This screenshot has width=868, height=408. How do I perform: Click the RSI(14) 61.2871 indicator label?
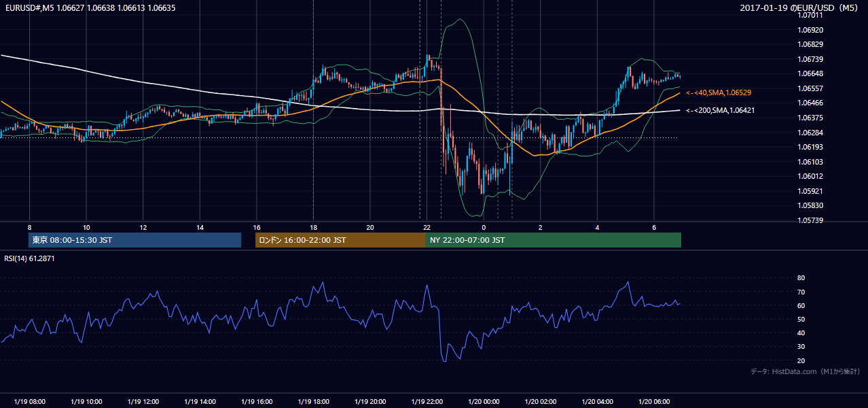[29, 258]
